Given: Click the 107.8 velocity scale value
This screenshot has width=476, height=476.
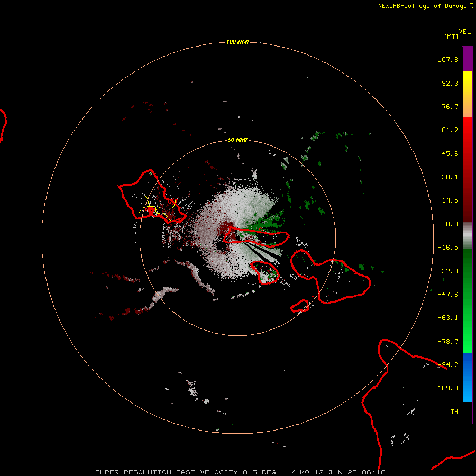Looking at the screenshot, I should click(x=448, y=59).
